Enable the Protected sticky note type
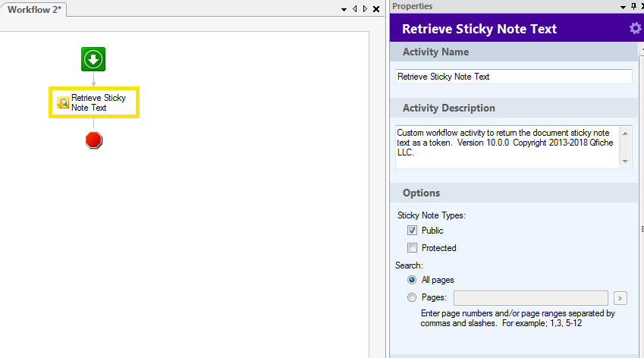Viewport: 644px width, 358px height. pos(412,247)
